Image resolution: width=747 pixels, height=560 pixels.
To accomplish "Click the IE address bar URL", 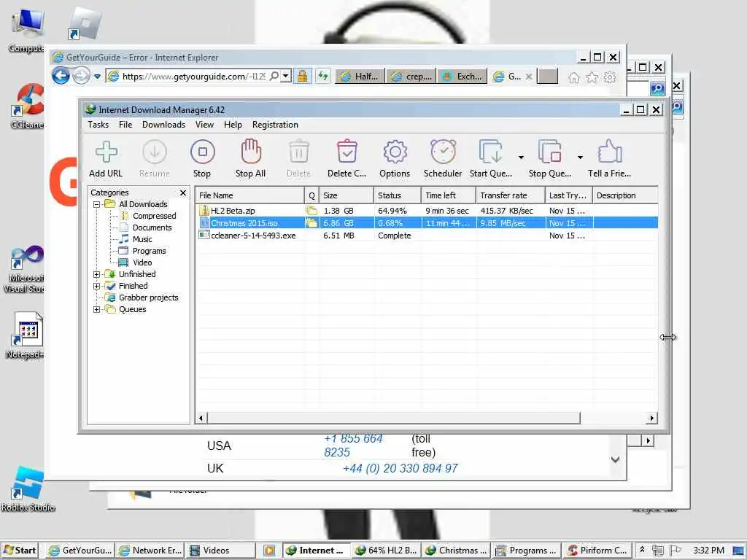I will point(194,76).
